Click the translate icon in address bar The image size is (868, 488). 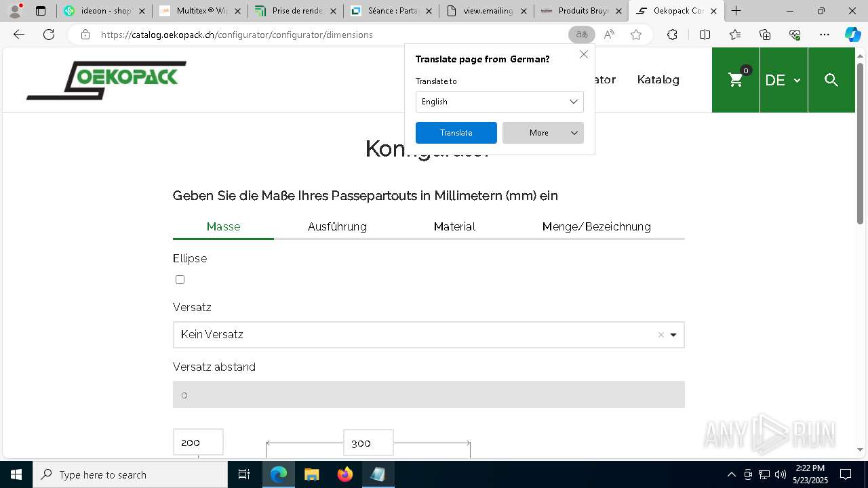pyautogui.click(x=581, y=35)
